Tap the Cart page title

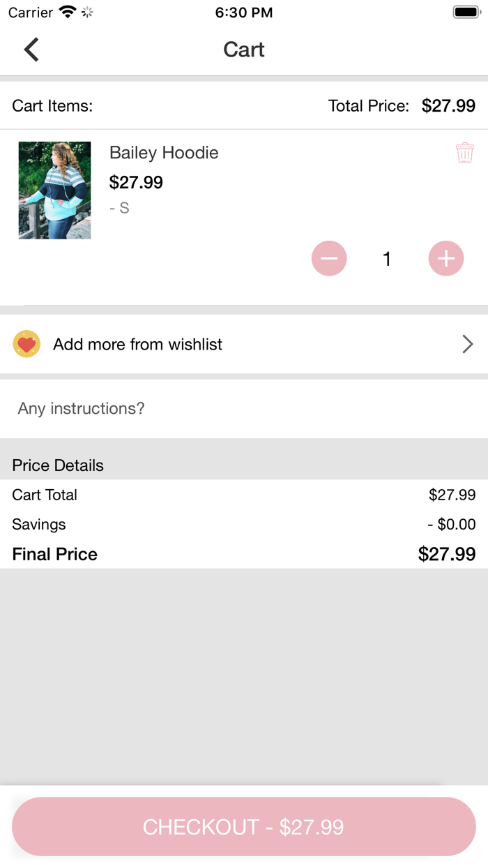pyautogui.click(x=244, y=50)
